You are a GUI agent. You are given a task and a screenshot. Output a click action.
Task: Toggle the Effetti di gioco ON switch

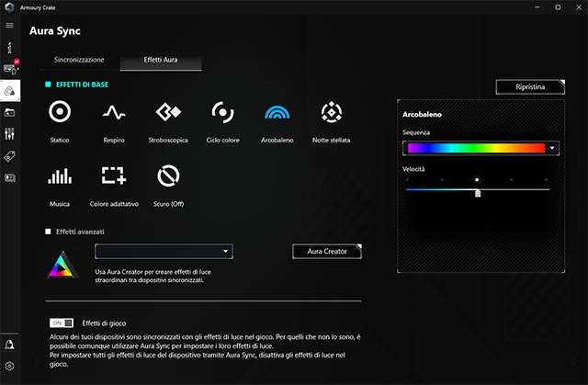pos(62,323)
